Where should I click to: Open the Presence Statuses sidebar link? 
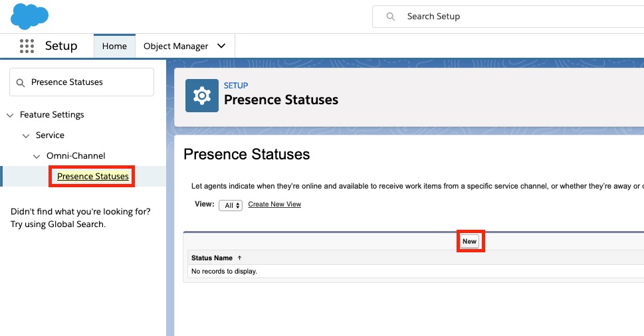point(93,176)
